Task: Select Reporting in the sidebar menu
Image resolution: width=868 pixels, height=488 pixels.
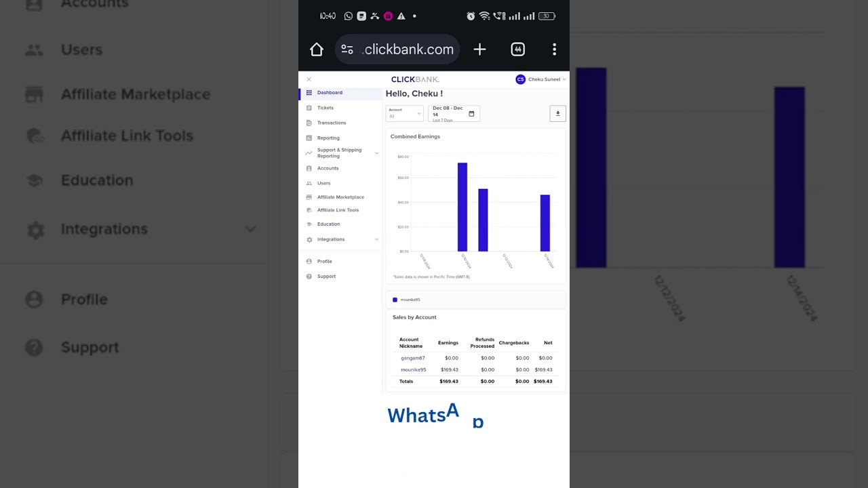Action: click(328, 138)
